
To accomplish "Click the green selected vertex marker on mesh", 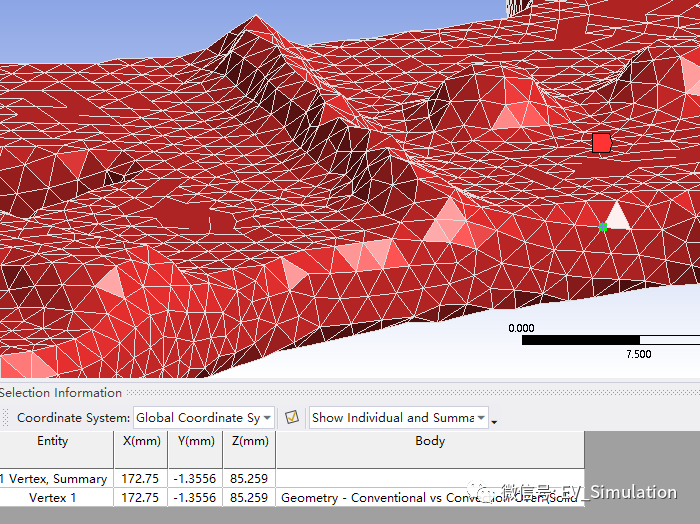I will (603, 227).
